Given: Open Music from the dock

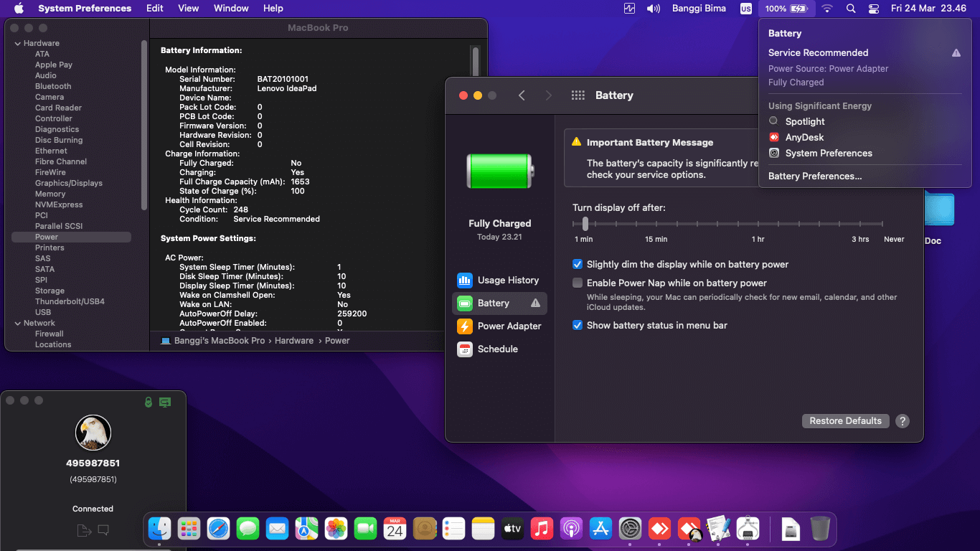Looking at the screenshot, I should 542,529.
